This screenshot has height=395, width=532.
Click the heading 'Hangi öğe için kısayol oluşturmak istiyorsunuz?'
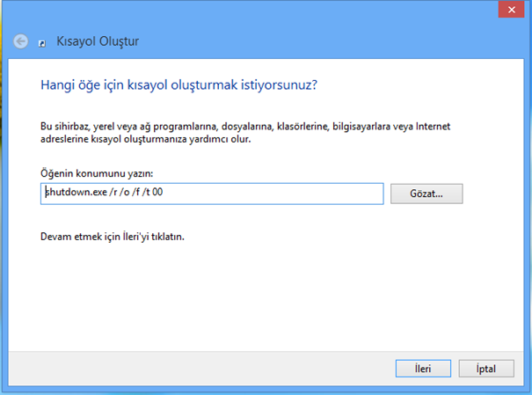point(179,84)
